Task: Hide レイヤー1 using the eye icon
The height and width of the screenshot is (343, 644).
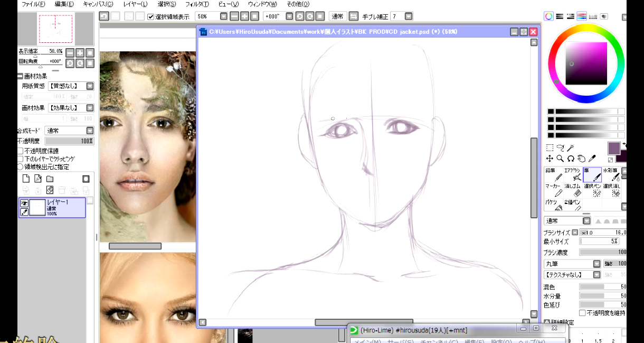Action: pyautogui.click(x=24, y=203)
